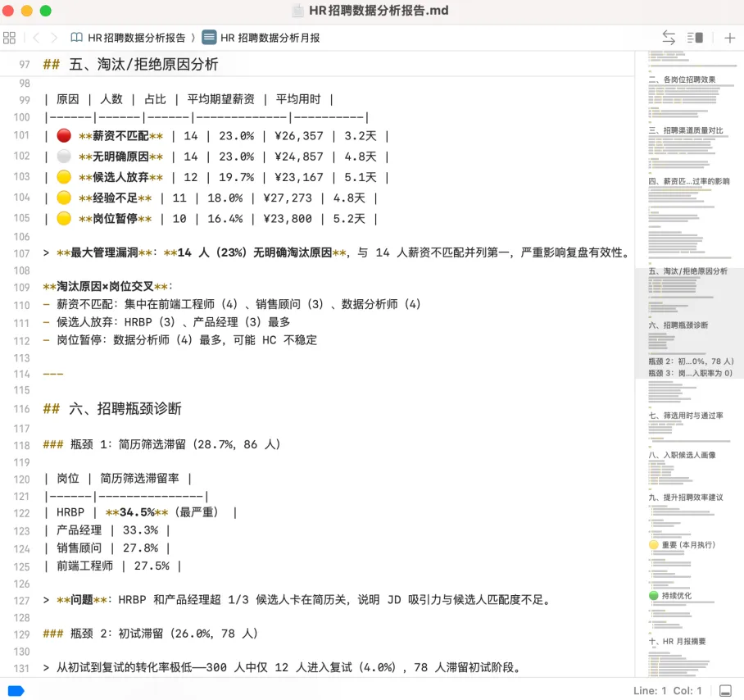The width and height of the screenshot is (744, 700).
Task: Click the green circle beside 持续优化 in outline
Action: tap(654, 596)
